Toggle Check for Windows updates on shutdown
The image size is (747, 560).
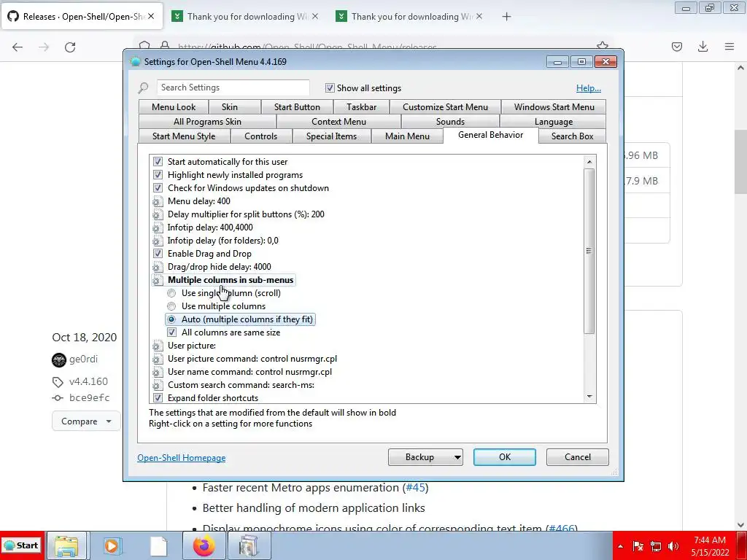pyautogui.click(x=158, y=188)
